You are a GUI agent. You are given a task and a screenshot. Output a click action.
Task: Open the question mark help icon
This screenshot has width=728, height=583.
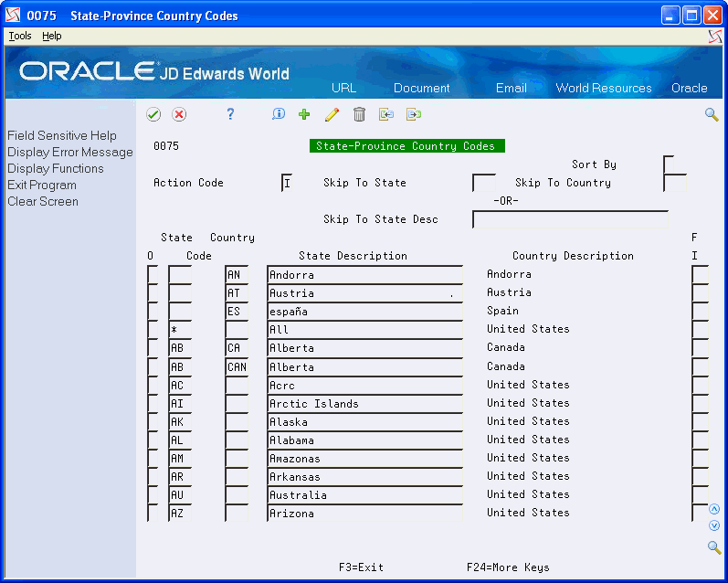230,114
